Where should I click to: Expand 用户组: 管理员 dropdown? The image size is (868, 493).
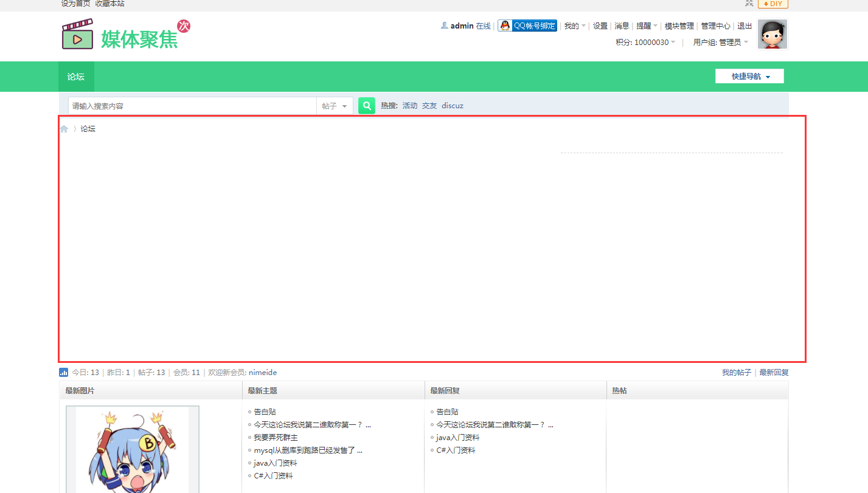[x=721, y=43]
